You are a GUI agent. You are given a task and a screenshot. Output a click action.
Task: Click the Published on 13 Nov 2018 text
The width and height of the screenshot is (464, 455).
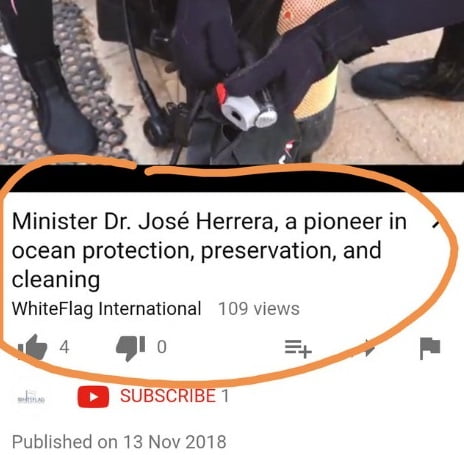119,442
